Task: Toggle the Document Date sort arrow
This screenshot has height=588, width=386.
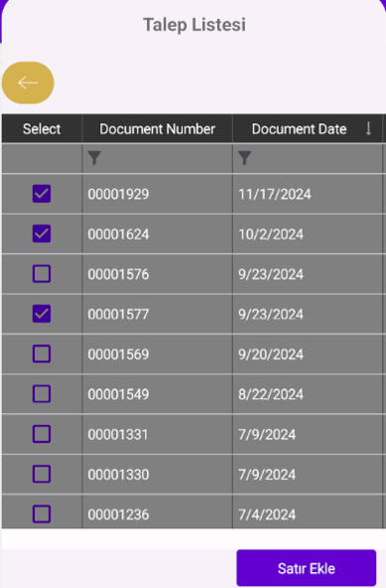Action: (368, 129)
